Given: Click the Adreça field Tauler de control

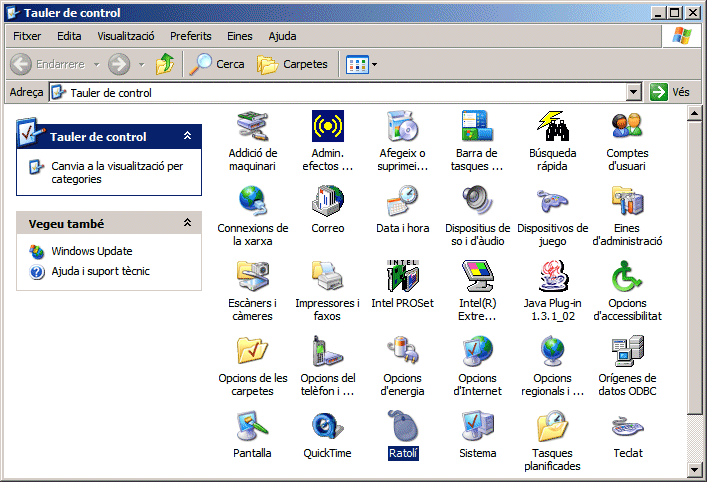Looking at the screenshot, I should [338, 92].
